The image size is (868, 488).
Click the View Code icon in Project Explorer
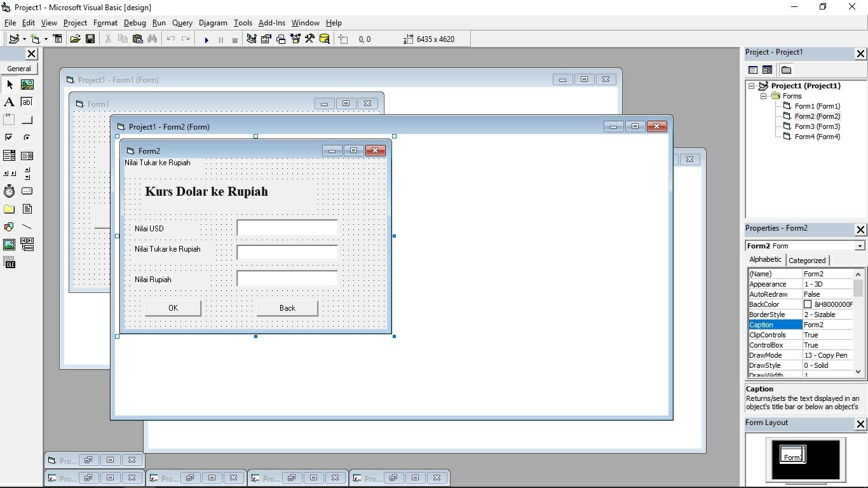click(x=753, y=70)
